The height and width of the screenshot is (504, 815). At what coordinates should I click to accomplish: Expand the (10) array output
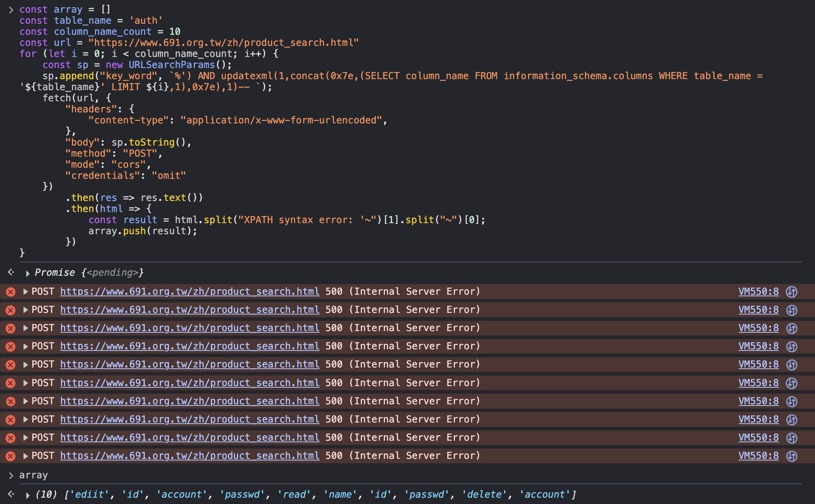click(28, 495)
